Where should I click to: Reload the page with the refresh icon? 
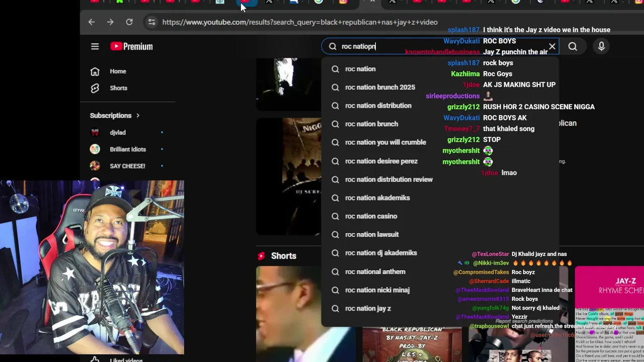point(129,22)
